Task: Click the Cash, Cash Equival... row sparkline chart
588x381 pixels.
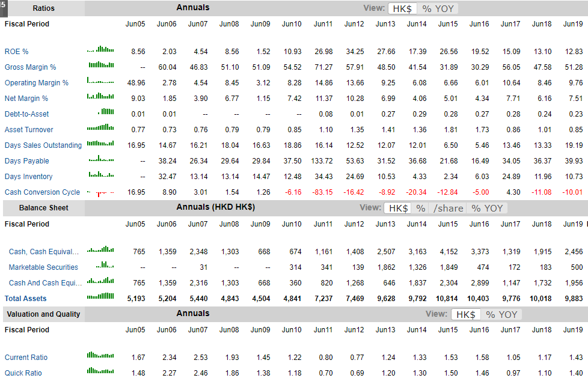Action: click(x=100, y=249)
